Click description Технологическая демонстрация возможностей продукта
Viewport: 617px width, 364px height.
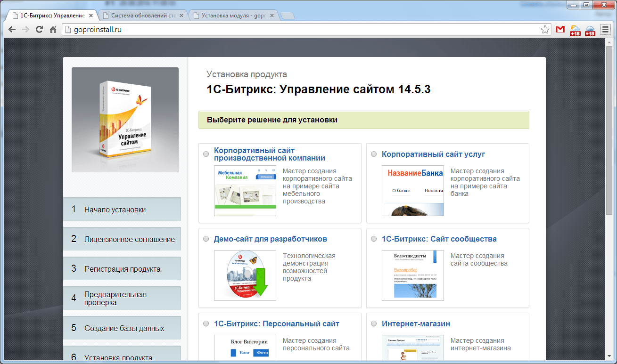309,267
